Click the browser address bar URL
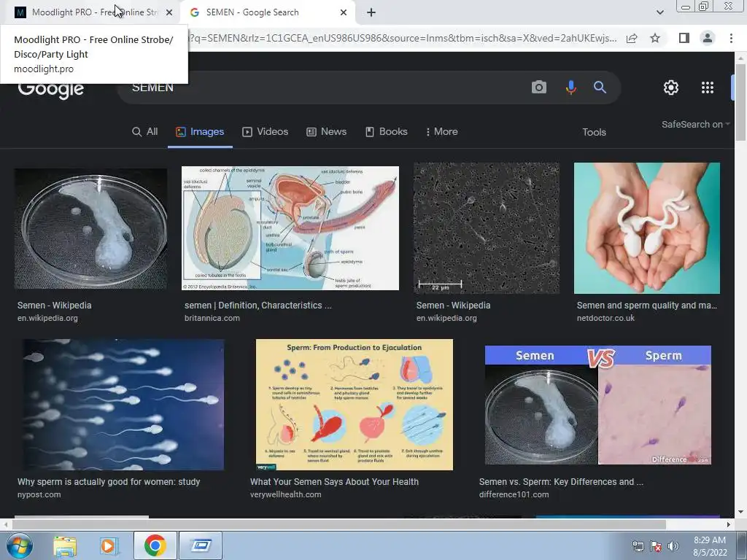747x560 pixels. coord(403,38)
